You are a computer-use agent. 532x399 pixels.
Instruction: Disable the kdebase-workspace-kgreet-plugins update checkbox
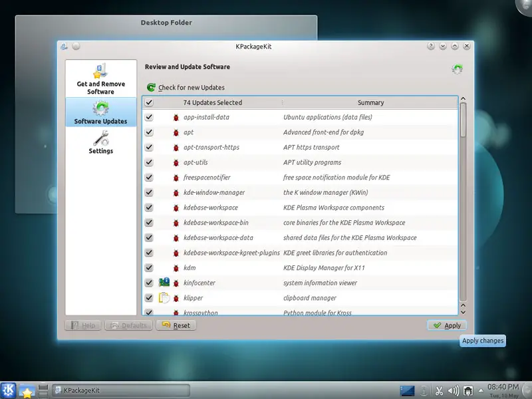click(149, 253)
